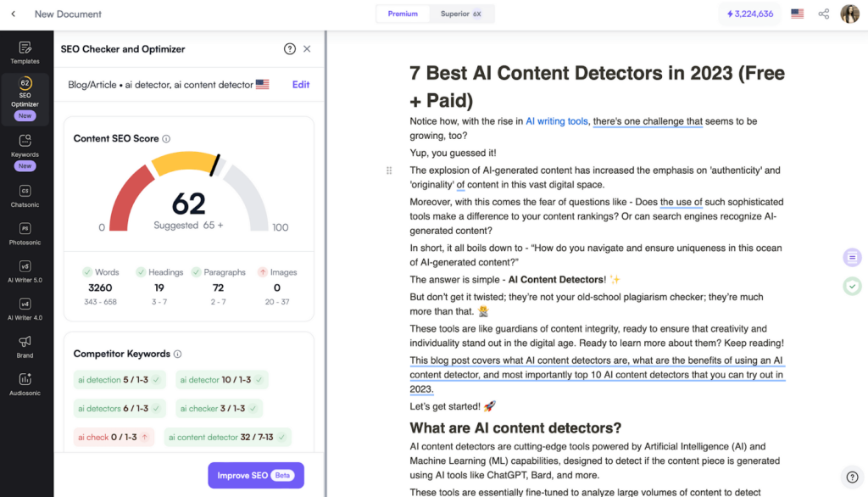
Task: Go back using the top-left arrow
Action: tap(14, 14)
